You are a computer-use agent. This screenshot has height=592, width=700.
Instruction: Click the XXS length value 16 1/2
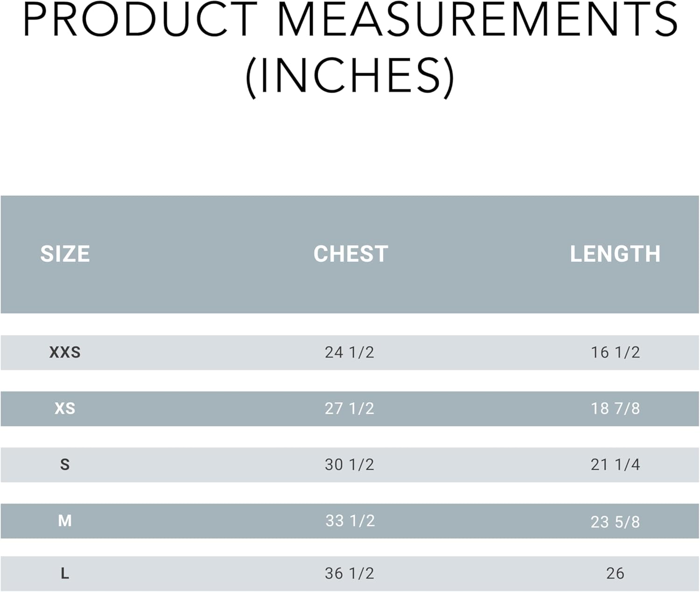coord(615,352)
